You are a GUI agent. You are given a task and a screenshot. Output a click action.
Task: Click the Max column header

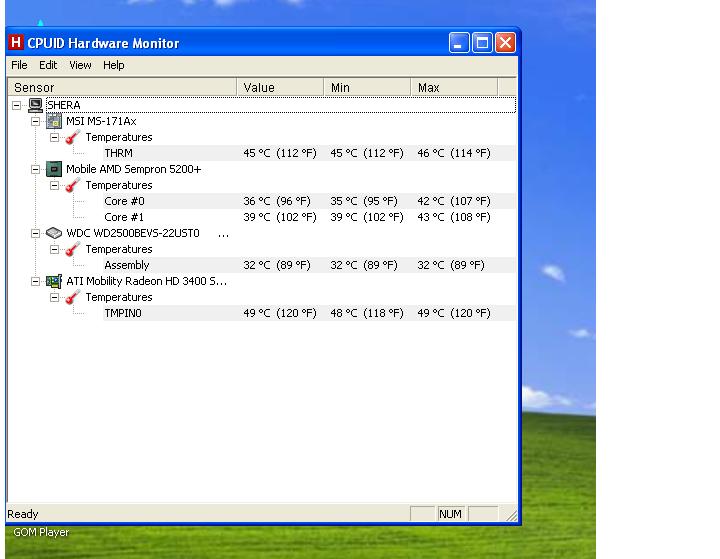click(454, 87)
